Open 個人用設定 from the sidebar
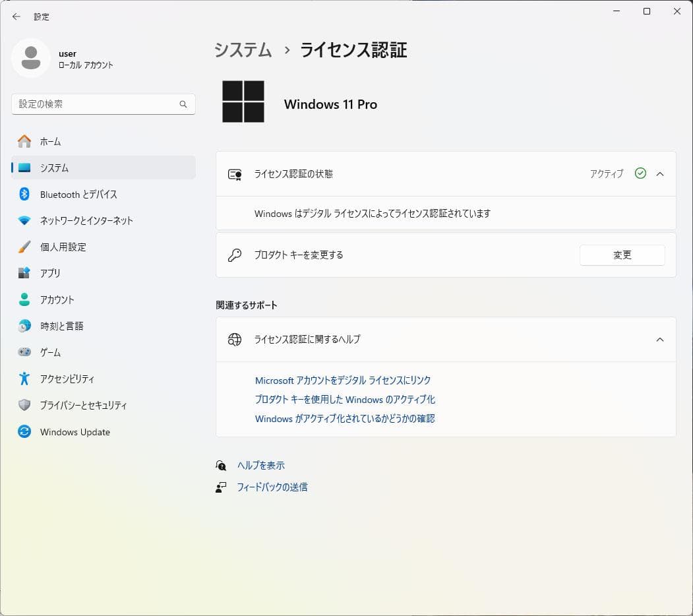 click(x=62, y=247)
